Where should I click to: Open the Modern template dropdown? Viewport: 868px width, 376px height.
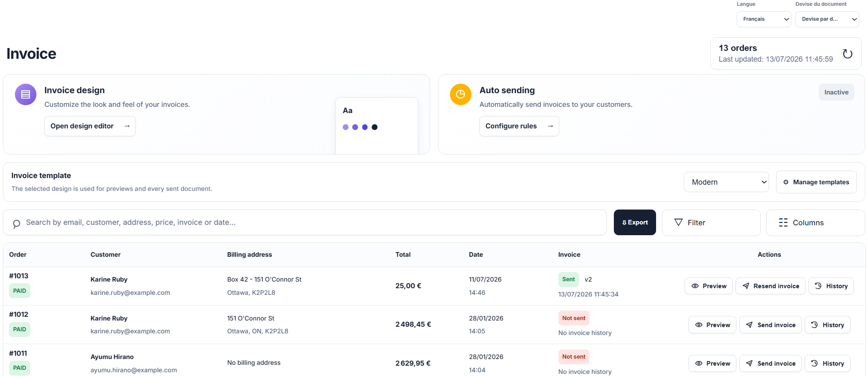726,182
